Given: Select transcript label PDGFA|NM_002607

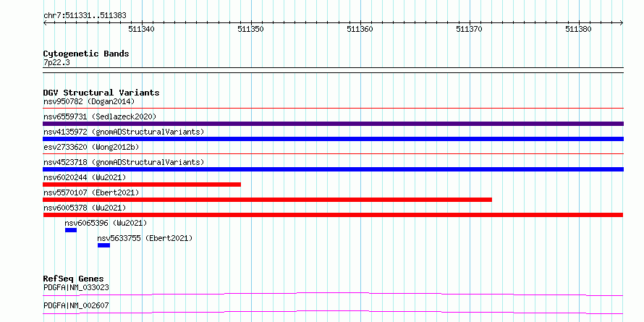Looking at the screenshot, I should [x=76, y=305].
